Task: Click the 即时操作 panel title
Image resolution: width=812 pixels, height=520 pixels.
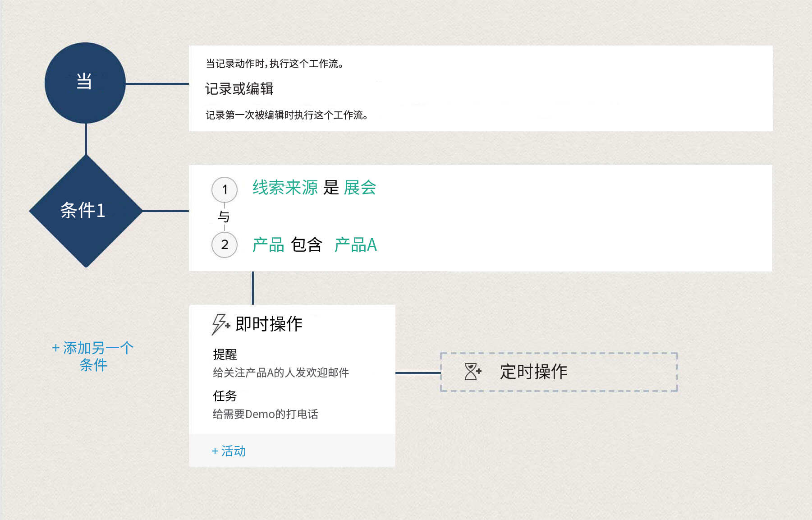Action: pos(269,324)
